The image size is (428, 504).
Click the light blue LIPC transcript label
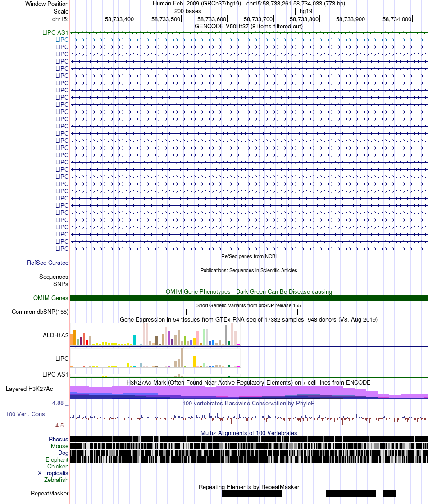tap(62, 40)
